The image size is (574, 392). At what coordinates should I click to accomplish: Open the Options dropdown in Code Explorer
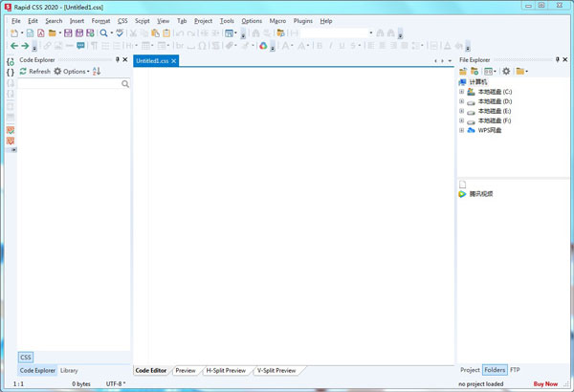72,72
